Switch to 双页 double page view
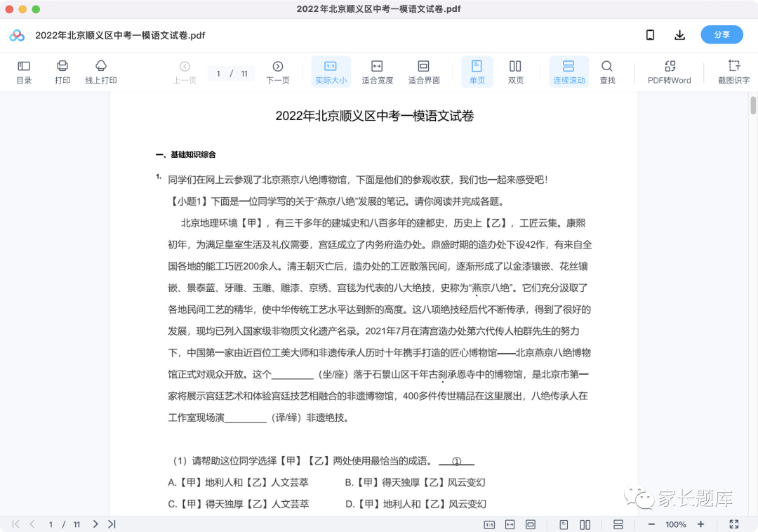758x532 pixels. pos(515,72)
